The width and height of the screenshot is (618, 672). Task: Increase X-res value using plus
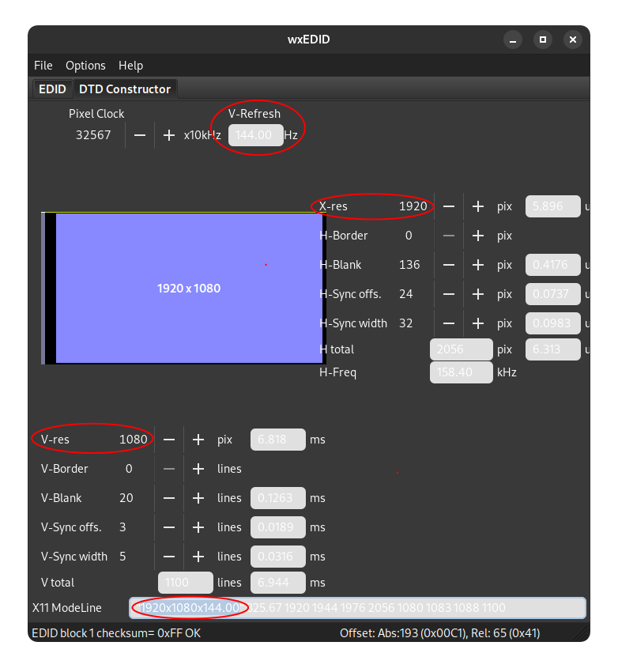coord(477,206)
